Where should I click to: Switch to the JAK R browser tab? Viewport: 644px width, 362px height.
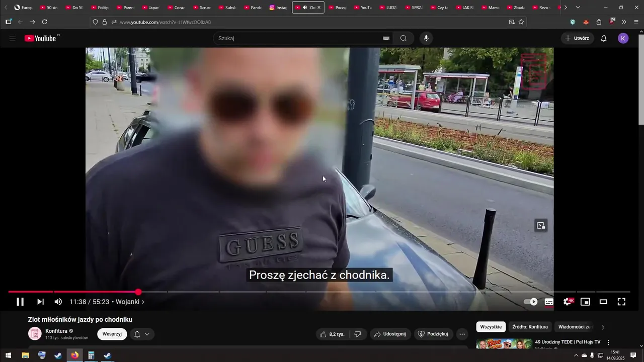tap(464, 8)
